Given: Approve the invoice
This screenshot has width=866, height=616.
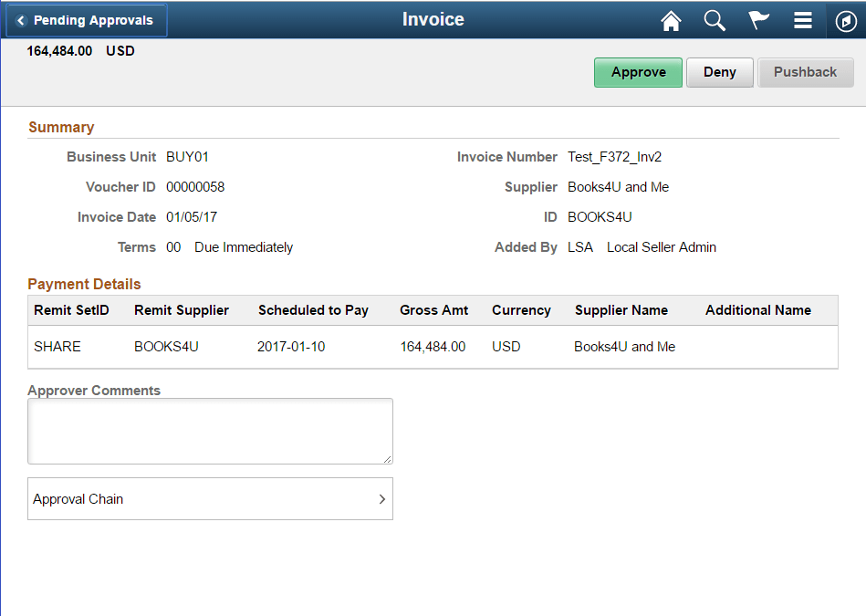Looking at the screenshot, I should click(x=638, y=72).
